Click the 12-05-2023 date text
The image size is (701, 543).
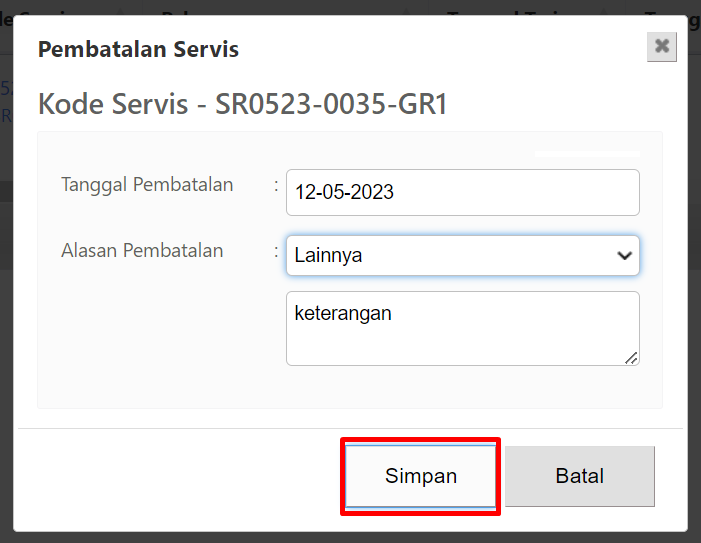(344, 192)
